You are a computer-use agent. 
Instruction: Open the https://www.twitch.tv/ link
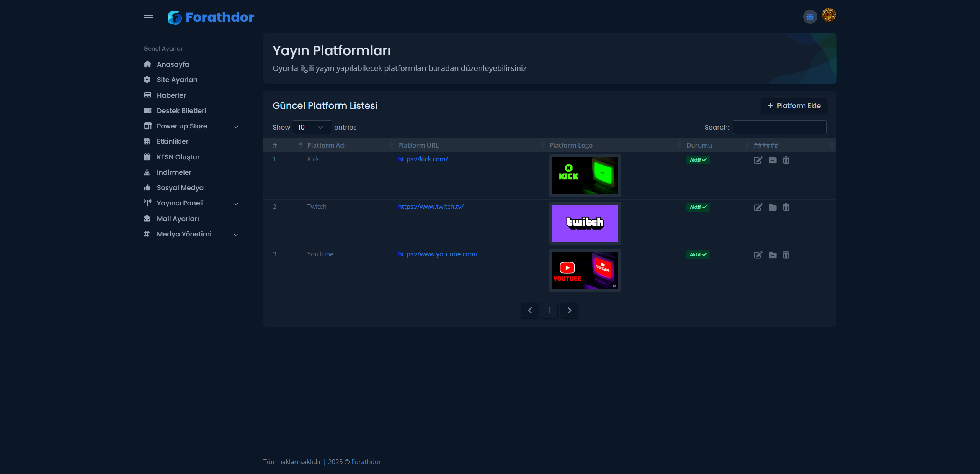pyautogui.click(x=430, y=207)
